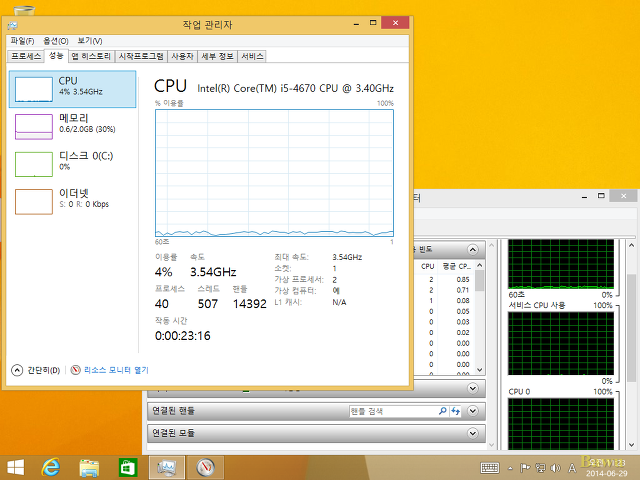The width and height of the screenshot is (640, 480).
Task: Open the 옵션(O) menu
Action: 56,41
